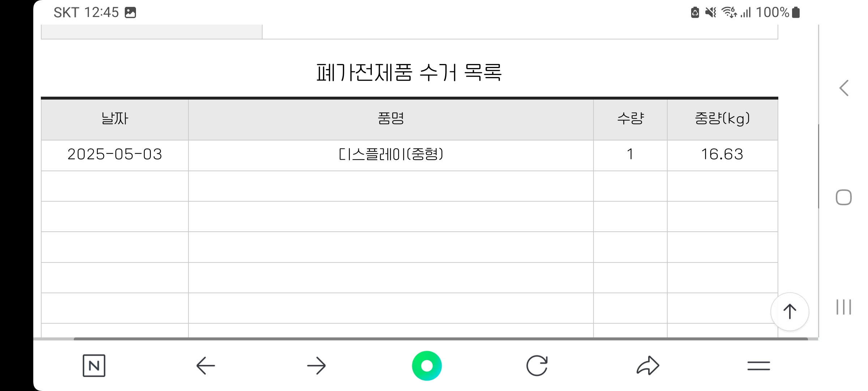Tap the picture notification icon in status bar
Viewport: 868px width, 391px height.
(x=131, y=13)
